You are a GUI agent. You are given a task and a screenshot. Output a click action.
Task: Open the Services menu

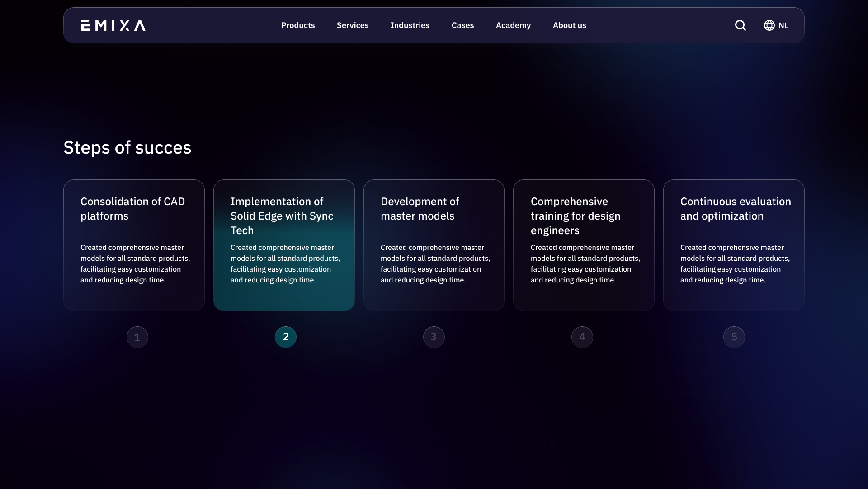pos(352,25)
